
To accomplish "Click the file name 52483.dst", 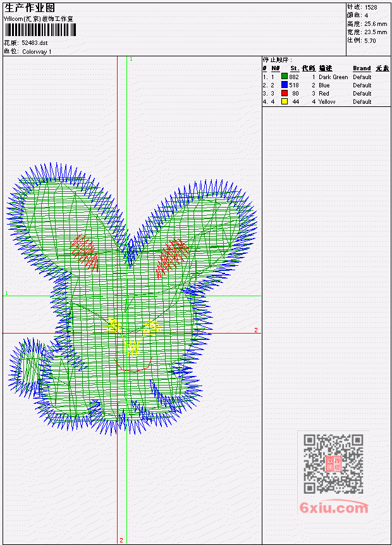I will point(35,43).
